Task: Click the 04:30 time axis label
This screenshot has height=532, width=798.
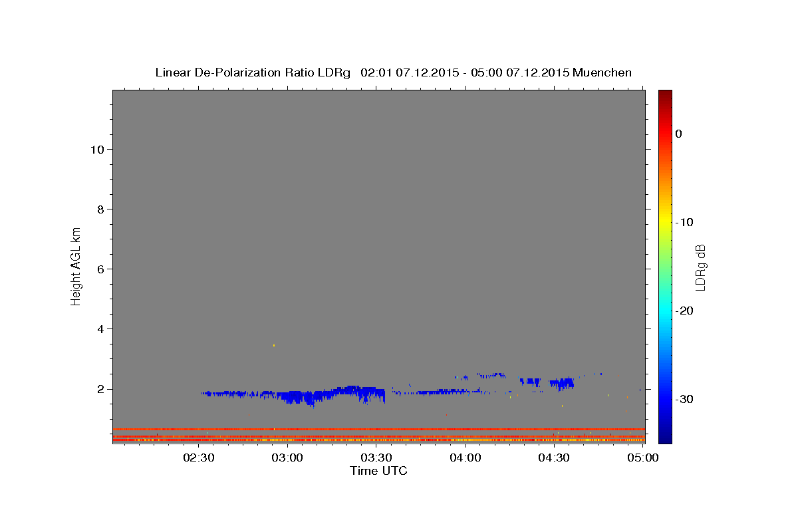Action: (554, 458)
